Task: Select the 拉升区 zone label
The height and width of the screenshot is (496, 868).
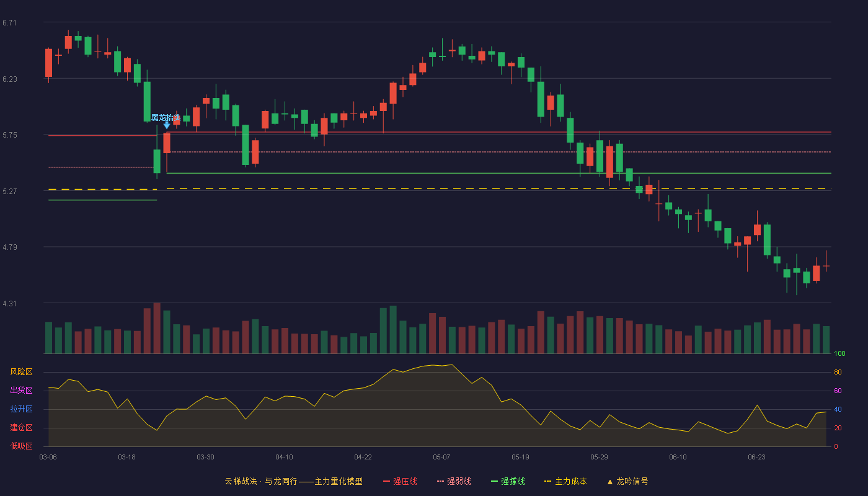Action: pos(21,409)
